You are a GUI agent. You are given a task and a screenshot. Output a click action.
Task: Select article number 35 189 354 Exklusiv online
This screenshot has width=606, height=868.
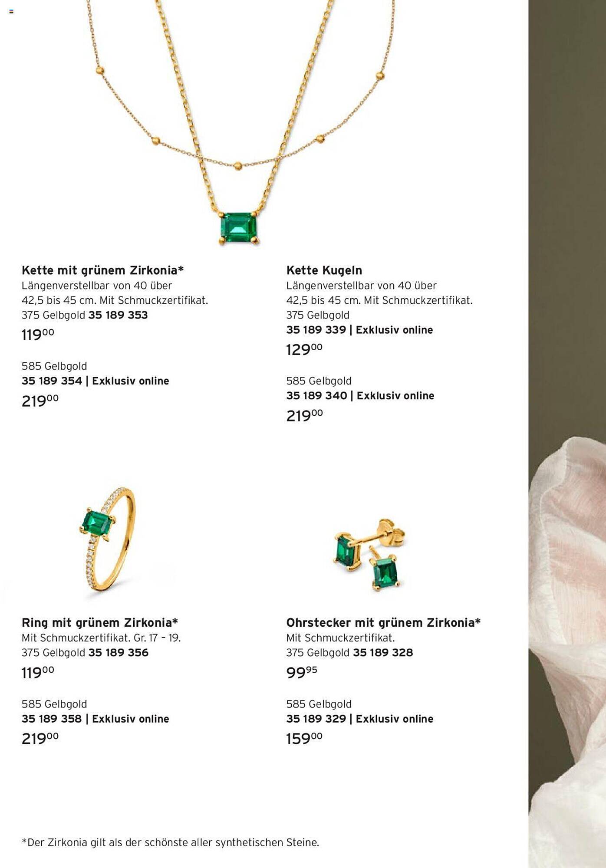click(x=96, y=381)
